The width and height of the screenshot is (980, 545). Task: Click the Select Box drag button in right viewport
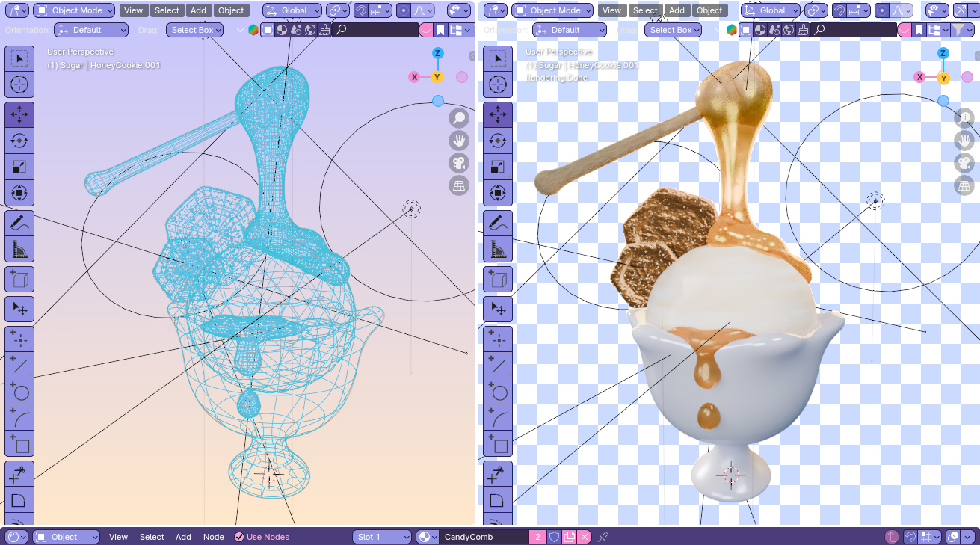[x=674, y=30]
